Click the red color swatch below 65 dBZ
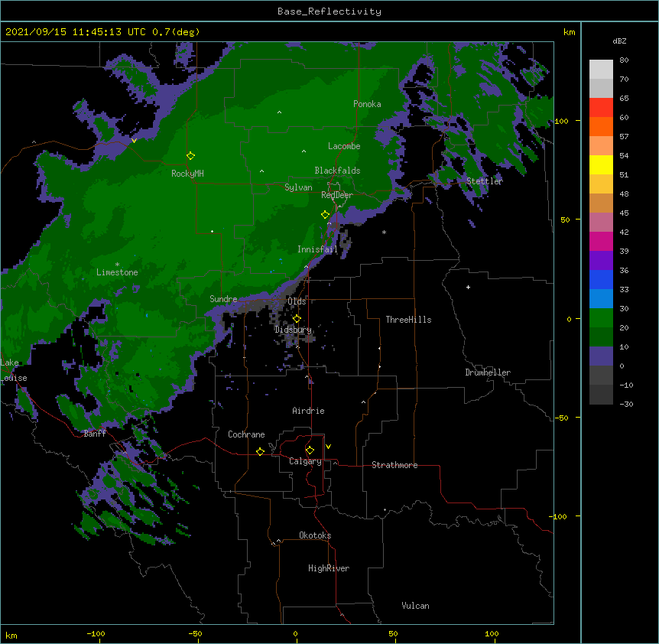 [601, 108]
